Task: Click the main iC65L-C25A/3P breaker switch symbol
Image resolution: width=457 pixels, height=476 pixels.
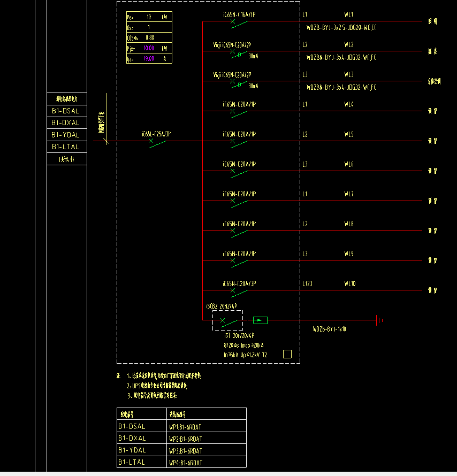Action: pos(157,143)
